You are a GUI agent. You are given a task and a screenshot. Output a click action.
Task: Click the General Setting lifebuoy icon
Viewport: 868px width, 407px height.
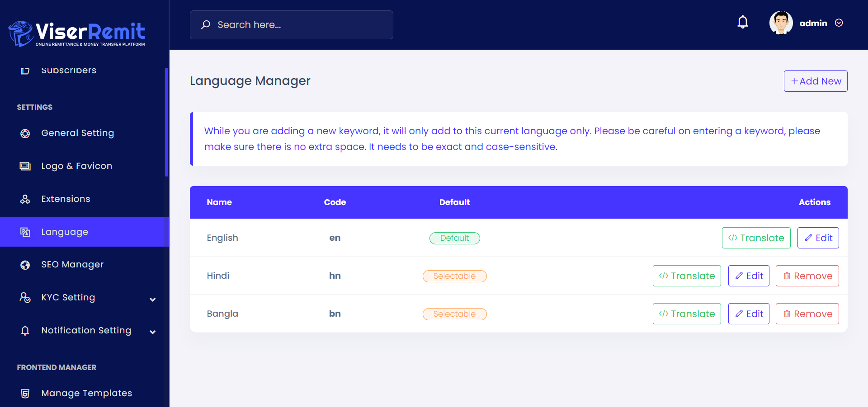(25, 133)
